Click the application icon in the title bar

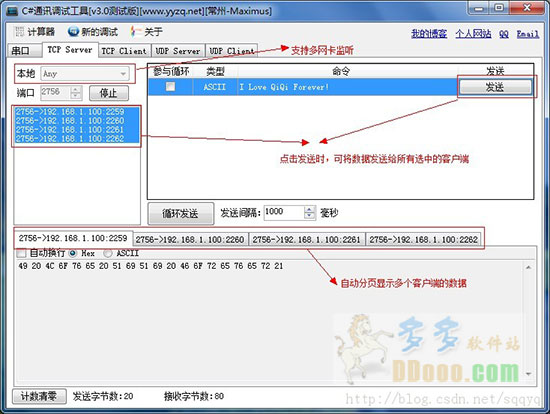pyautogui.click(x=12, y=11)
